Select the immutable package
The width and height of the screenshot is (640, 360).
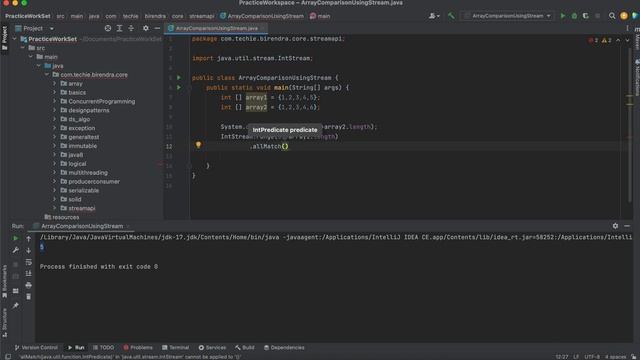click(x=82, y=146)
